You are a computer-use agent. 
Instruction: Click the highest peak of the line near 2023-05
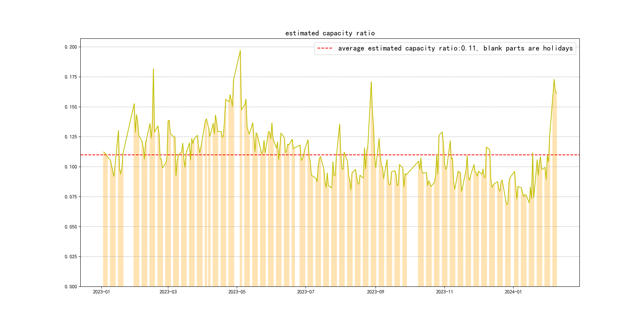pyautogui.click(x=240, y=50)
